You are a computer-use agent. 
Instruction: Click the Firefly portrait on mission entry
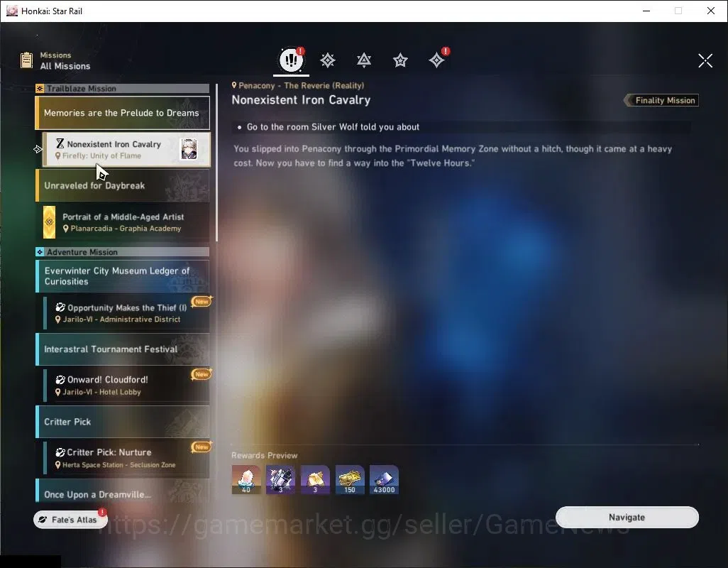[189, 149]
